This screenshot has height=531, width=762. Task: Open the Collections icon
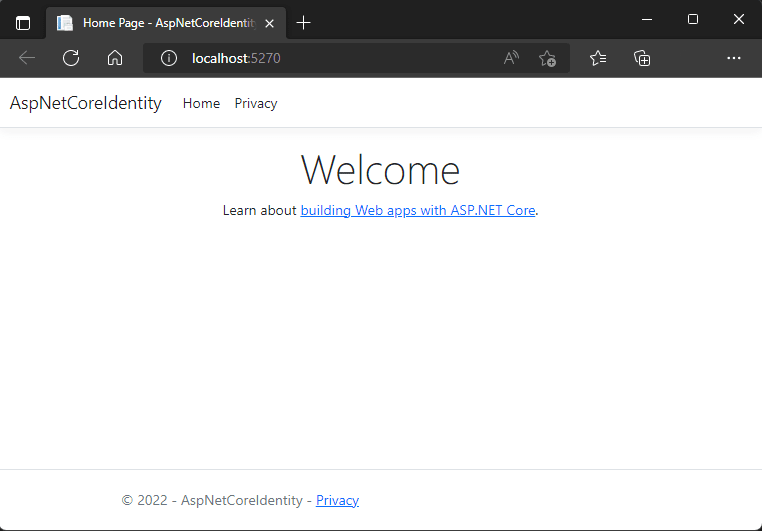[x=642, y=58]
